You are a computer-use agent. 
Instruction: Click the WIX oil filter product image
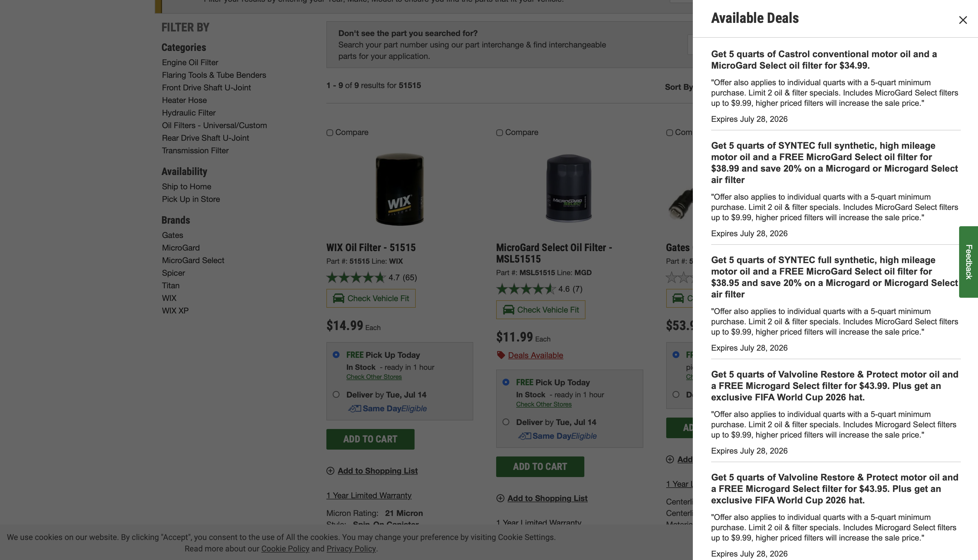coord(399,189)
